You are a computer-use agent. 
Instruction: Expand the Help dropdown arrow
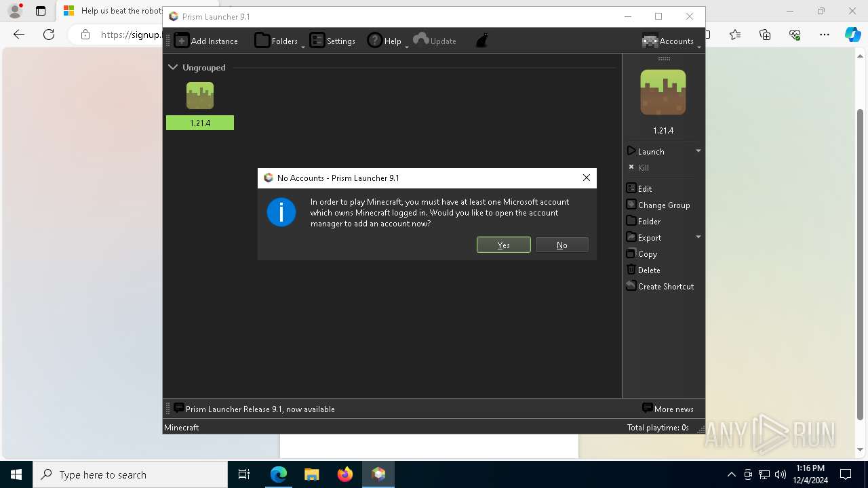tap(407, 47)
